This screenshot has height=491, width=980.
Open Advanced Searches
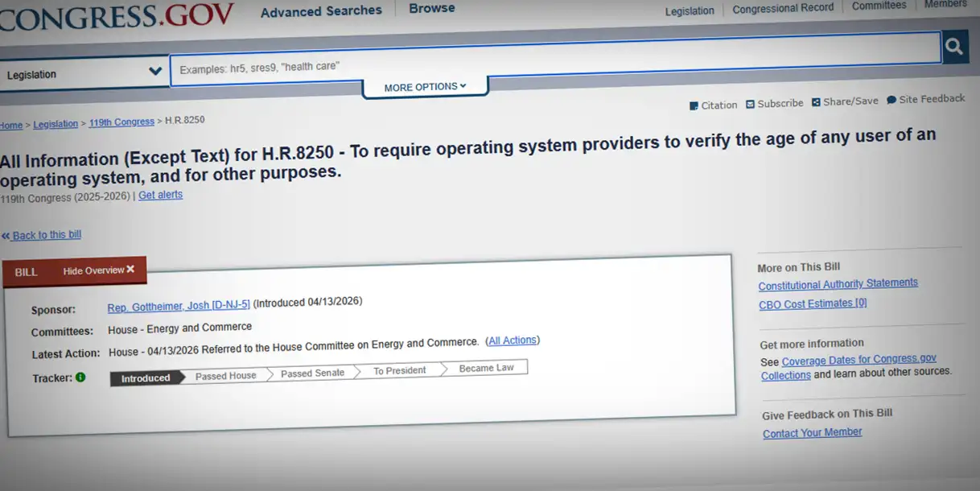pyautogui.click(x=321, y=10)
